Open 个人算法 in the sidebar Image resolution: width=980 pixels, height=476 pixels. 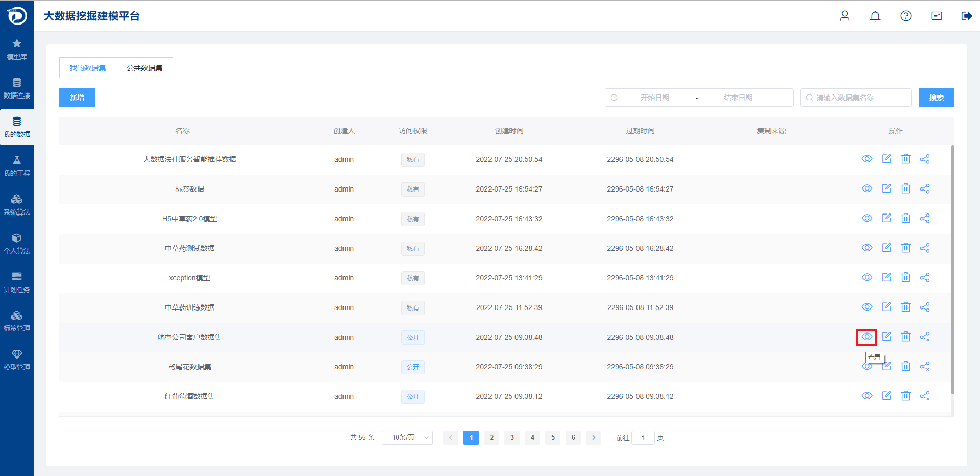point(17,244)
